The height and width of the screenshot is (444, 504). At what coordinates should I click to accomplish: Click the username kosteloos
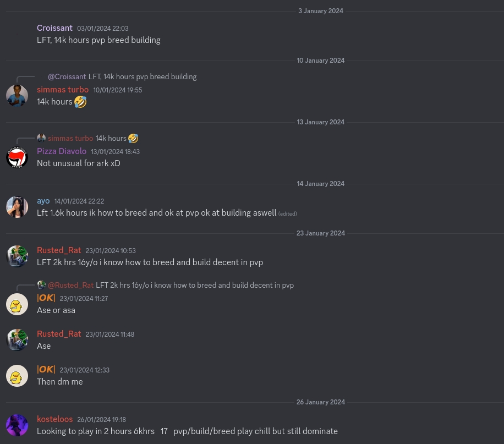[54, 419]
